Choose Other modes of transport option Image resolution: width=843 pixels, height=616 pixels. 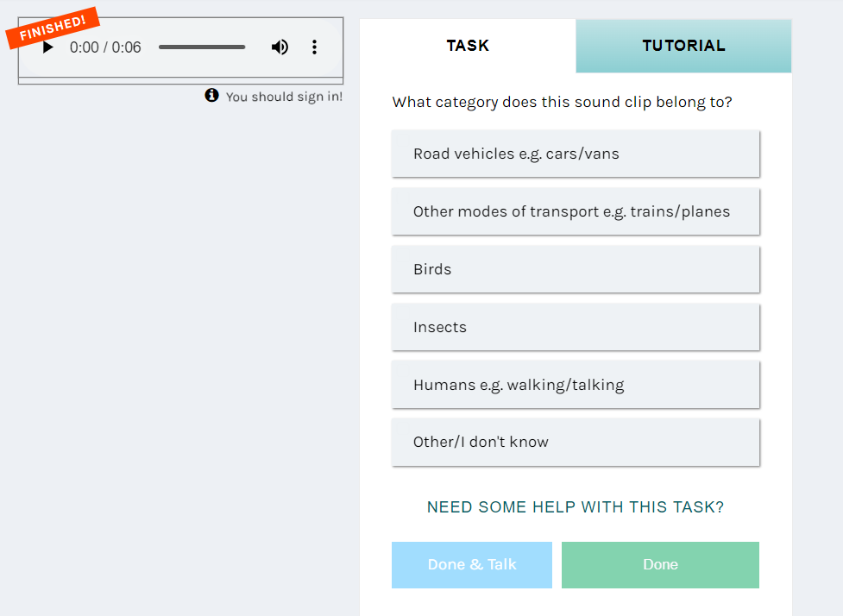[x=576, y=211]
